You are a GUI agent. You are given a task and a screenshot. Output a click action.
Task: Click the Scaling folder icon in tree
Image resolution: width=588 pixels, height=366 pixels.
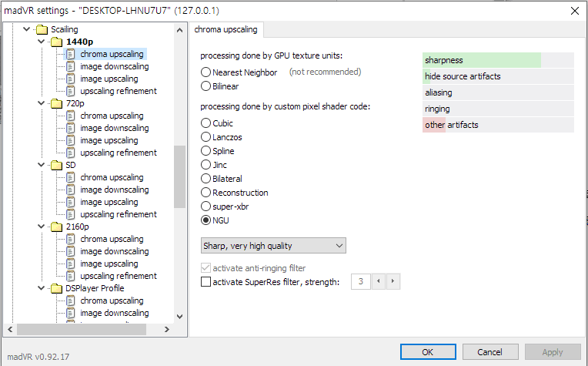(x=41, y=29)
